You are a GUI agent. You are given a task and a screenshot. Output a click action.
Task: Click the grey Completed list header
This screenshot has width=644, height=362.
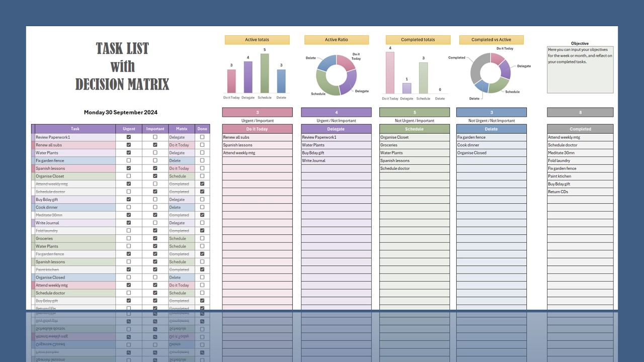580,129
